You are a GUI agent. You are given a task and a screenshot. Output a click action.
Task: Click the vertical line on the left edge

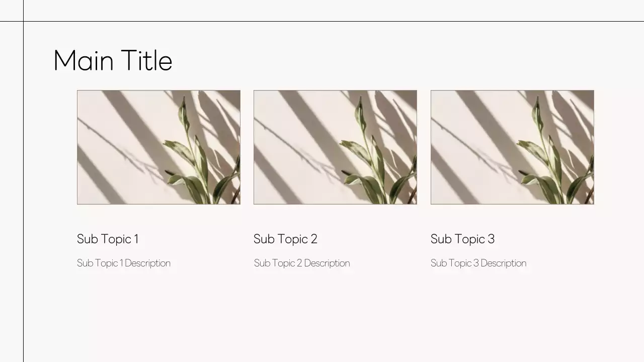tap(23, 201)
